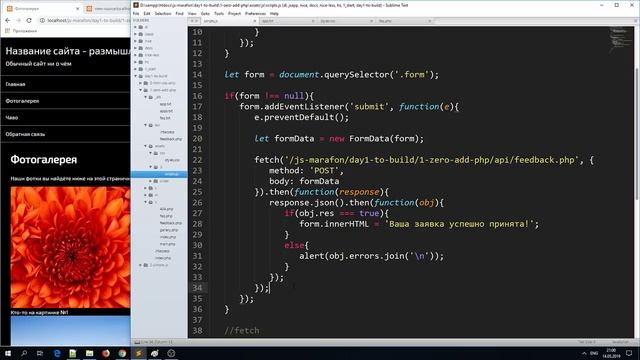This screenshot has width=640, height=360.
Task: Click 'Line 34, Column' status bar text
Action: coord(156,342)
